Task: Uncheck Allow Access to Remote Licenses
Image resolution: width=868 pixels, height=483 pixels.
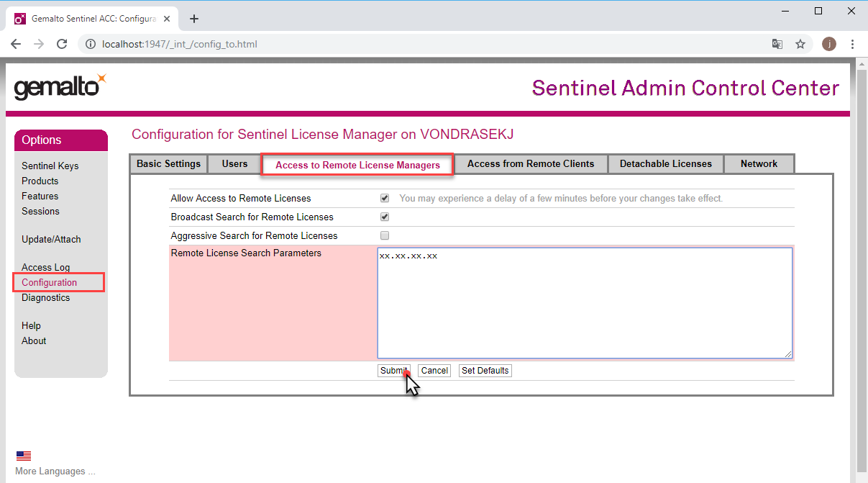Action: [x=385, y=198]
